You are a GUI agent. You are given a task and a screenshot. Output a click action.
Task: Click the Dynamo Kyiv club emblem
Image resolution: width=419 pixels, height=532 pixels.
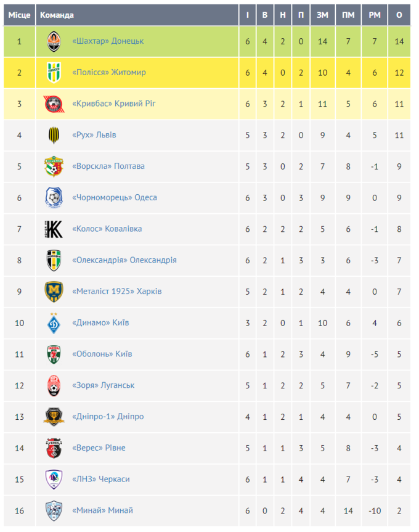pyautogui.click(x=54, y=322)
